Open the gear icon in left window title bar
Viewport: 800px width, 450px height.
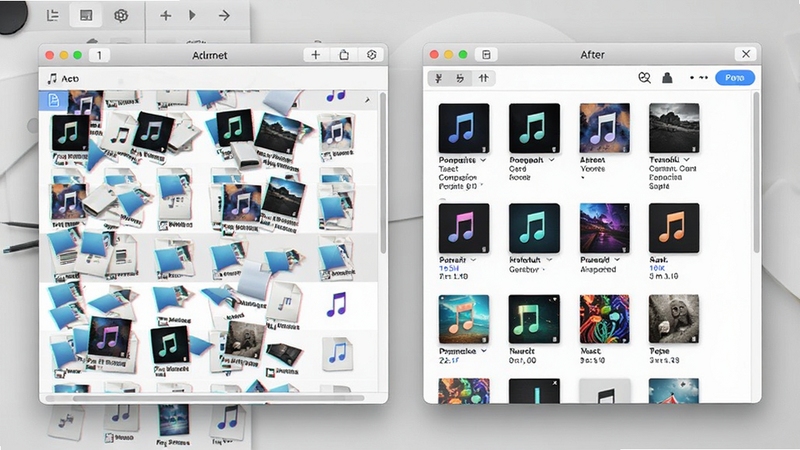tap(371, 55)
